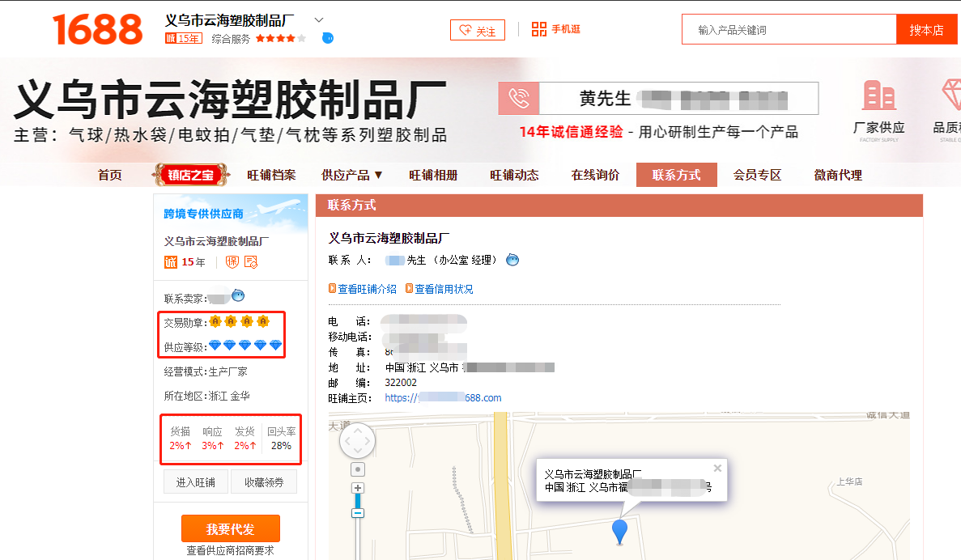Click the phone icon in the banner
Image resolution: width=961 pixels, height=560 pixels.
point(519,98)
